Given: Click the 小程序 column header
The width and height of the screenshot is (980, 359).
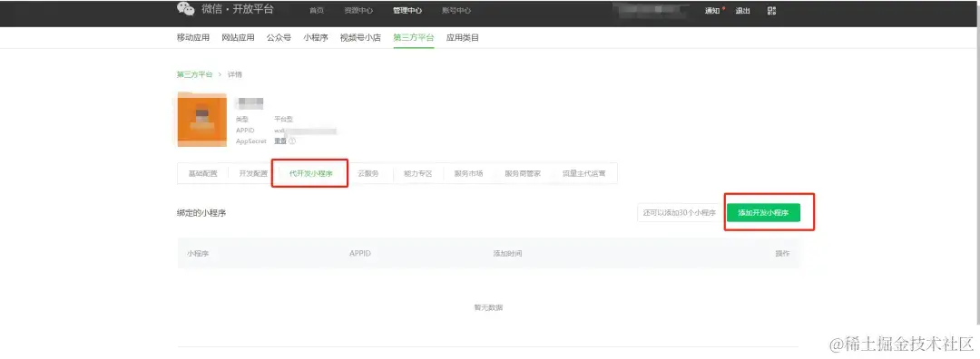Looking at the screenshot, I should tap(198, 254).
